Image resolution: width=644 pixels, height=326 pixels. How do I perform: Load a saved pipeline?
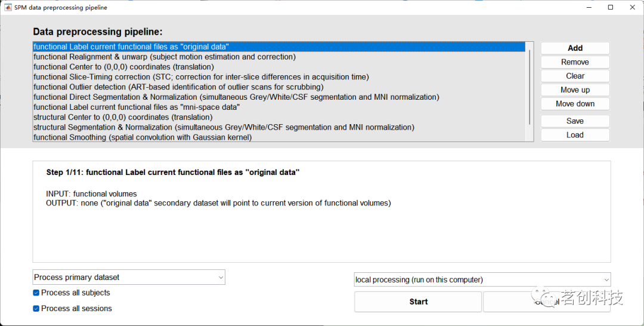(x=575, y=135)
